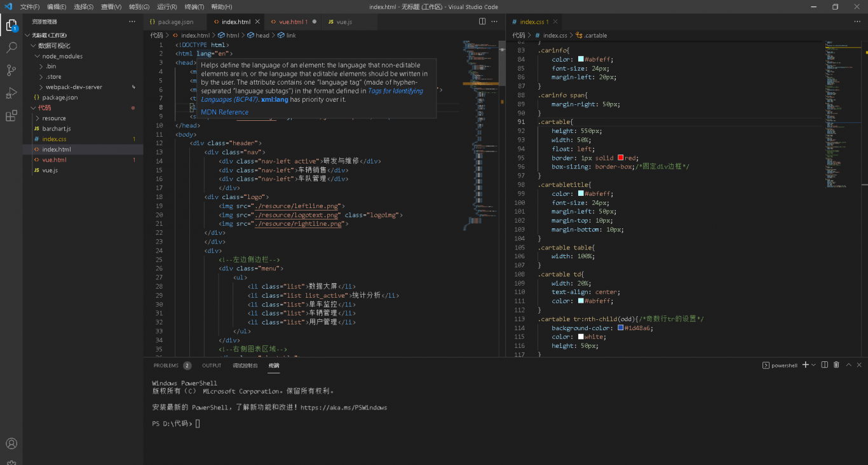Open launch profile dropdown next to terminal plus
The image size is (868, 465).
pos(813,365)
